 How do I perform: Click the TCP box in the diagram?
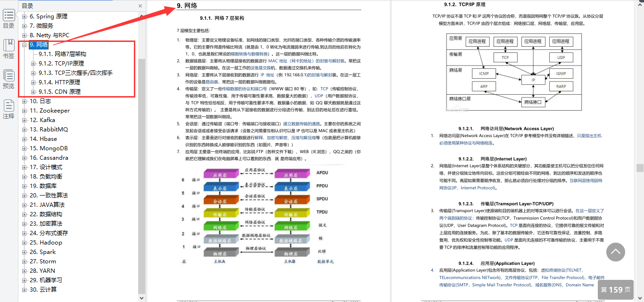pyautogui.click(x=505, y=57)
